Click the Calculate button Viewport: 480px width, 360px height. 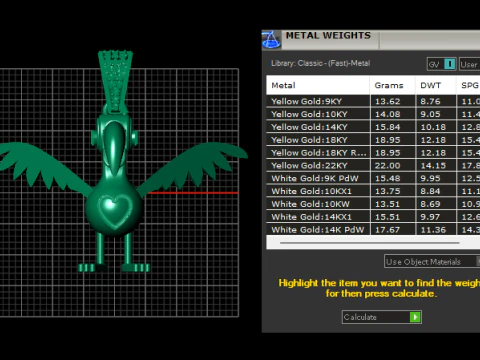coord(382,317)
